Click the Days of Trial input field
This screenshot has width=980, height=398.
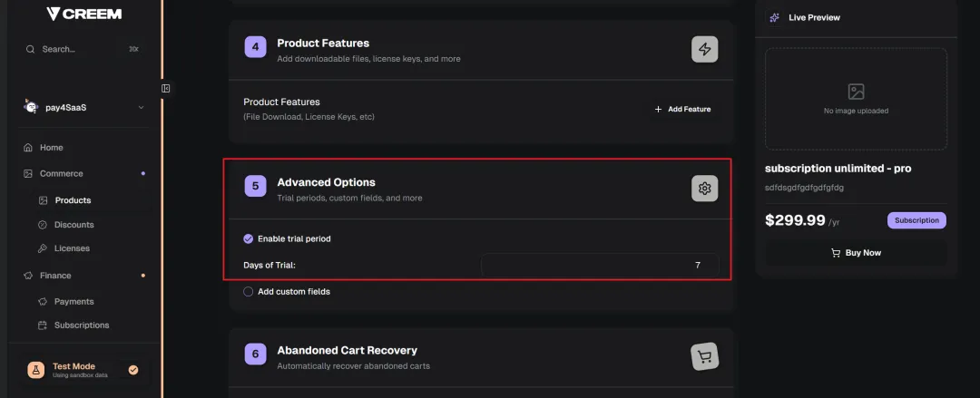(x=600, y=265)
